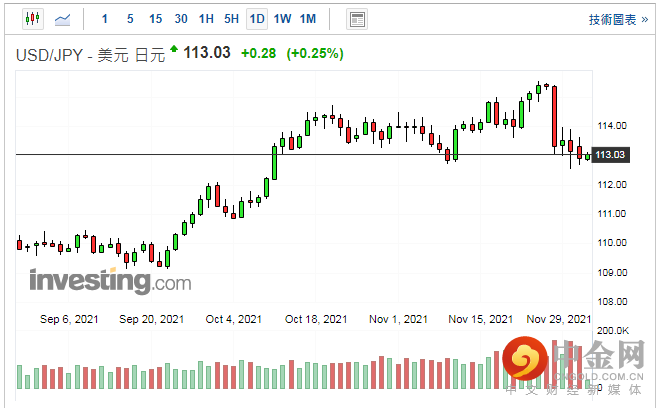Viewport: 659px width, 408px height.
Task: Click the Oct 18, 2021 date label
Action: [316, 319]
